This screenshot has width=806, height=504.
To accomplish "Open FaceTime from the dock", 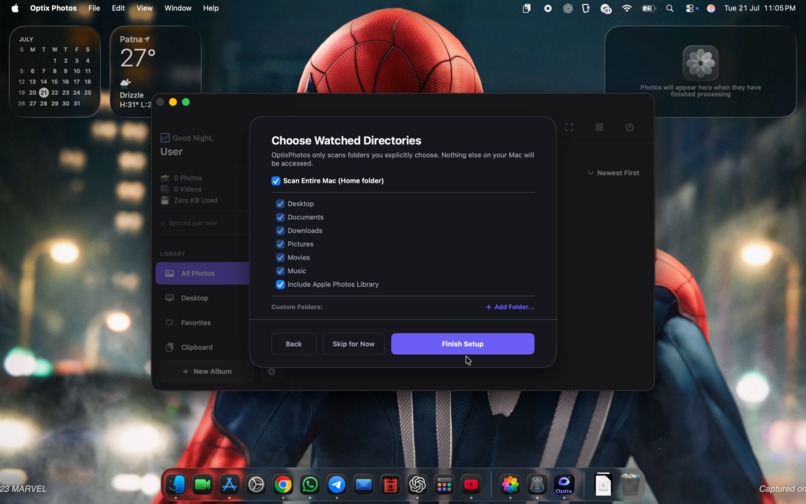I will [203, 484].
